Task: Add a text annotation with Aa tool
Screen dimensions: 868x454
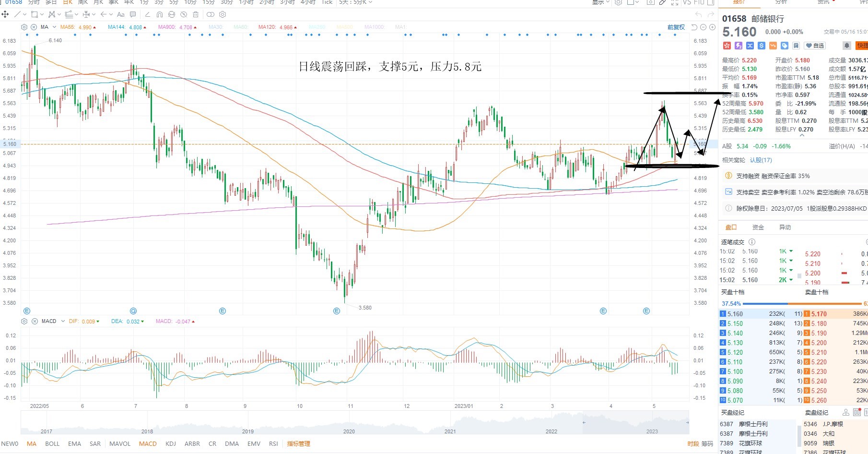Action: point(121,14)
